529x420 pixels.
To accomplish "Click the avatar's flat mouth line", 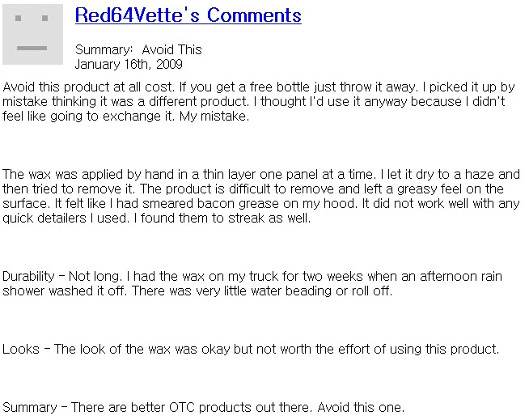I will click(x=32, y=49).
